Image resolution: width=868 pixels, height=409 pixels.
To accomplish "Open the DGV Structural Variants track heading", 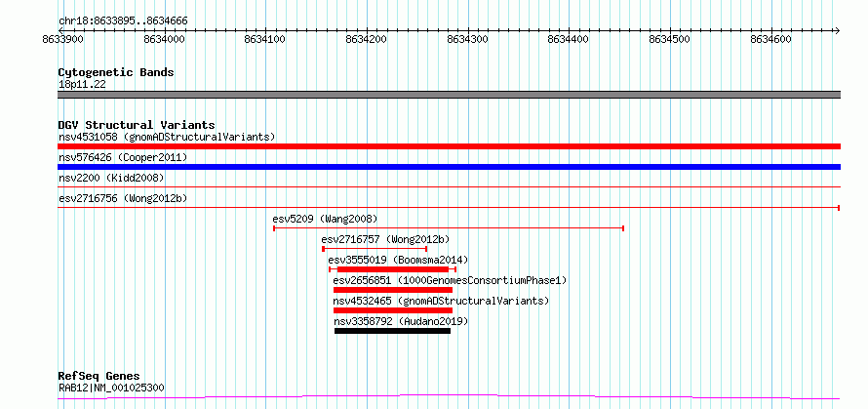I will (137, 125).
